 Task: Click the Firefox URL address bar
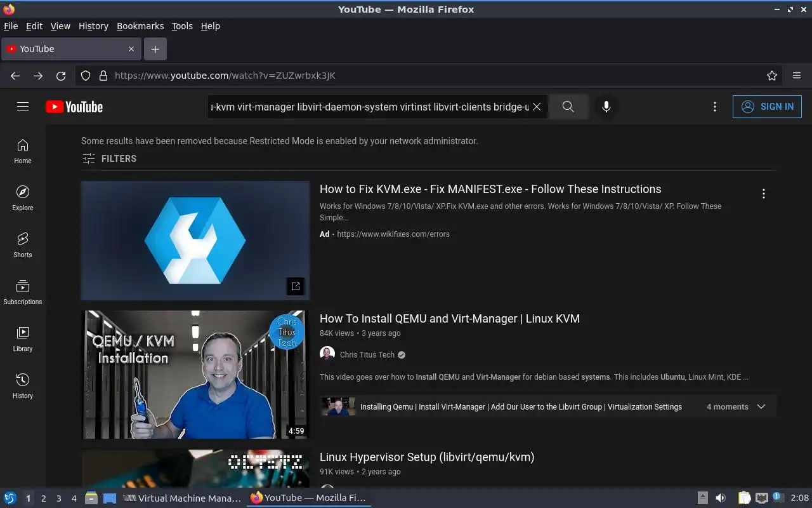click(438, 76)
